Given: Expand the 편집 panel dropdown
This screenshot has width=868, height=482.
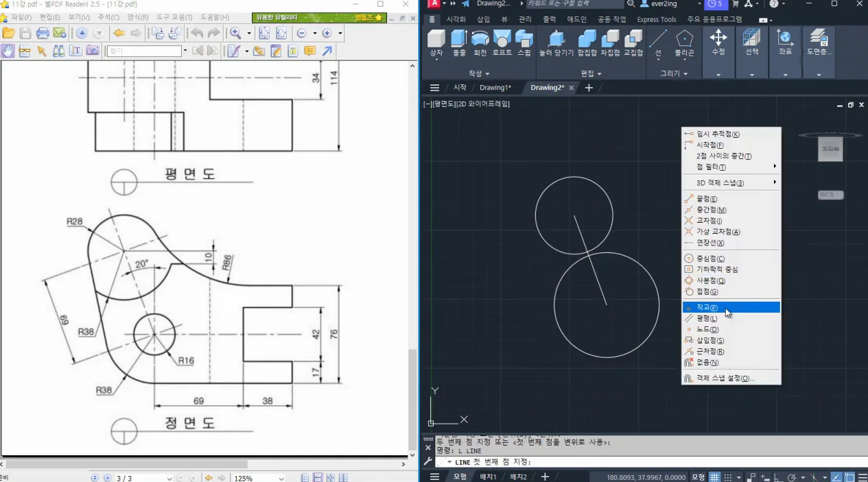Looking at the screenshot, I should click(591, 73).
